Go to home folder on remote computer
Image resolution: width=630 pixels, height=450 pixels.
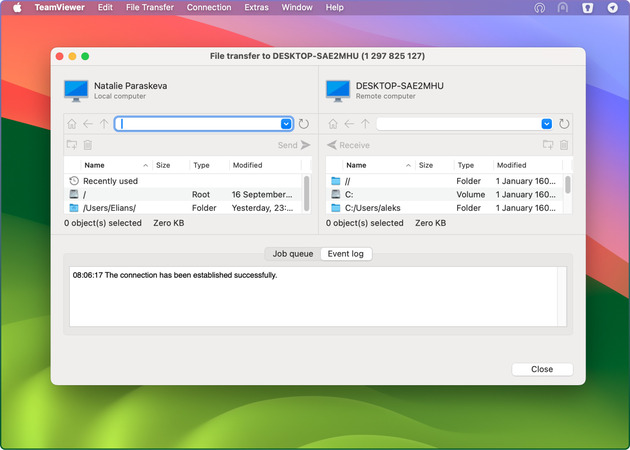[333, 124]
